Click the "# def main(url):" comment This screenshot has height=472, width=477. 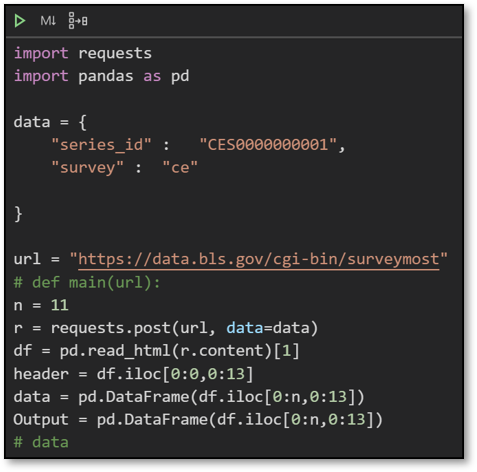[87, 283]
